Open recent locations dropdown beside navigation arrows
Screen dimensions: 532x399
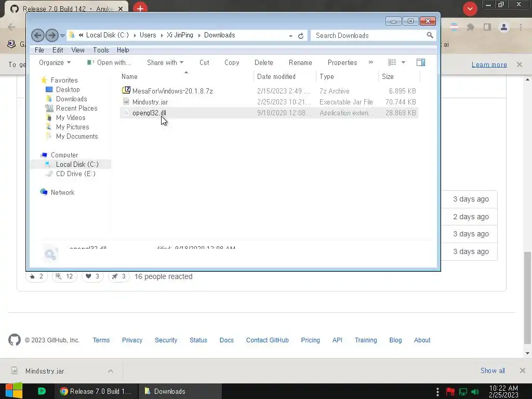coord(62,35)
